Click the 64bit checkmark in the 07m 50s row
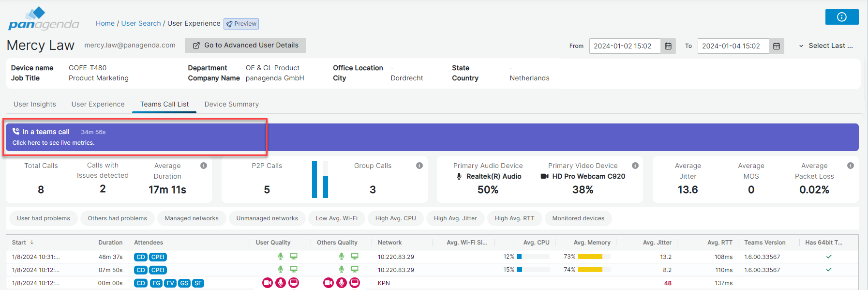 pyautogui.click(x=829, y=270)
